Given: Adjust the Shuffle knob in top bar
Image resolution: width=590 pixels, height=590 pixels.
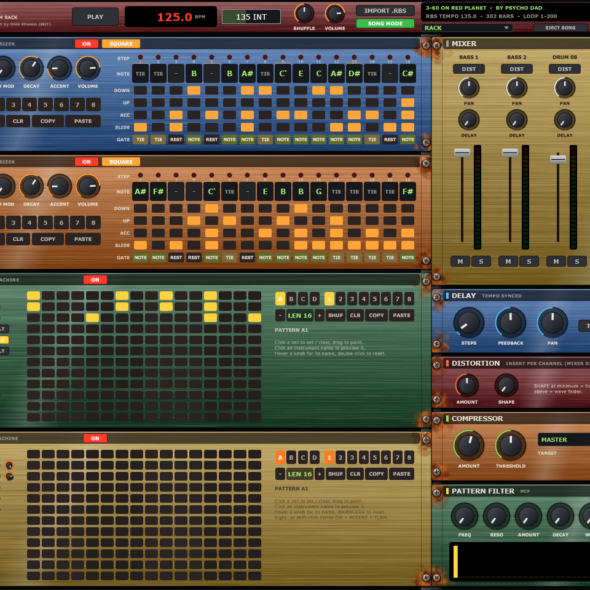Looking at the screenshot, I should click(x=304, y=14).
